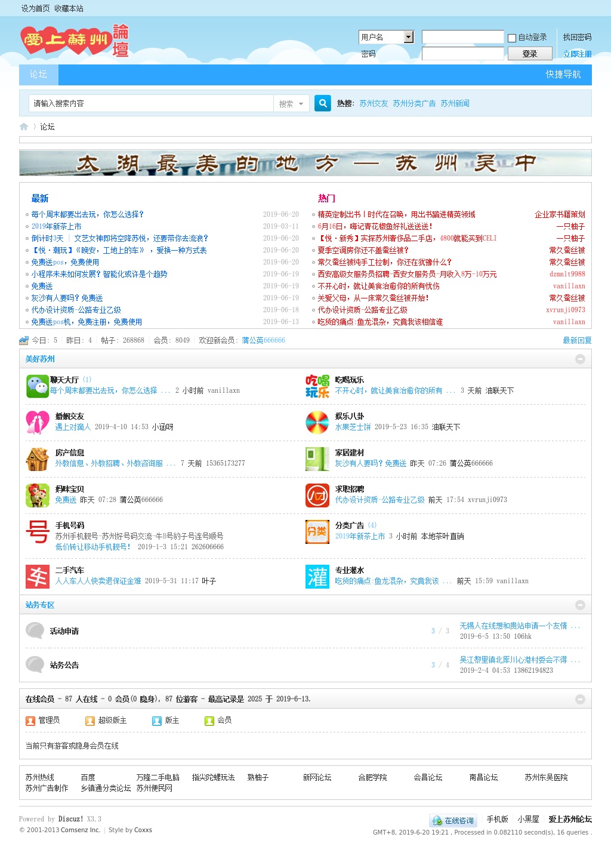The width and height of the screenshot is (611, 868).
Task: Open the 聊天大厅 forum title
Action: (x=64, y=380)
